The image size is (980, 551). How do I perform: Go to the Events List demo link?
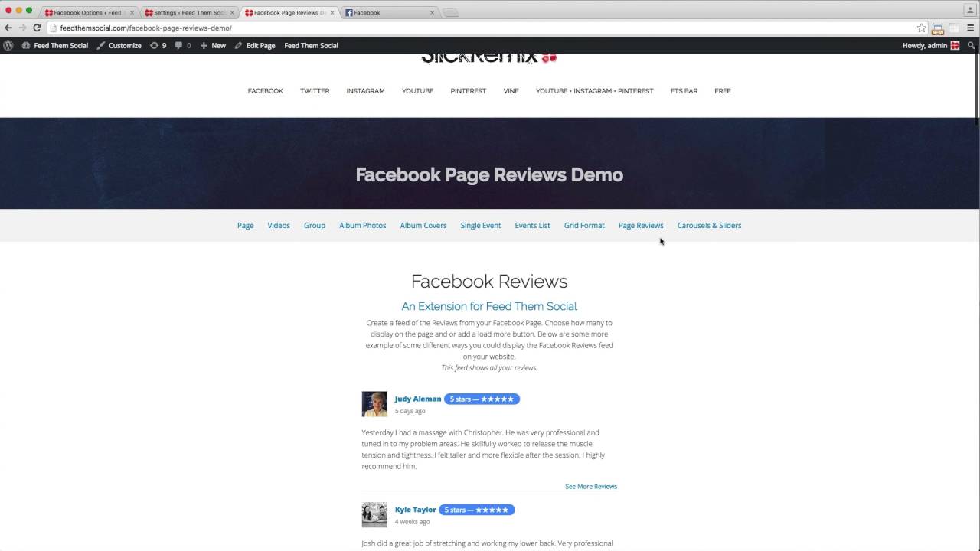[532, 226]
